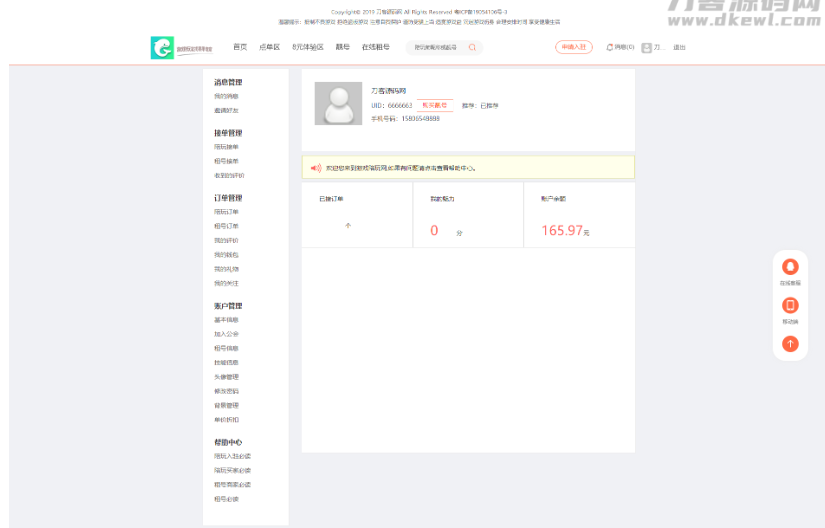Screen dimensions: 825x528
Task: Open 单价折扣 in sidebar
Action: click(x=226, y=420)
